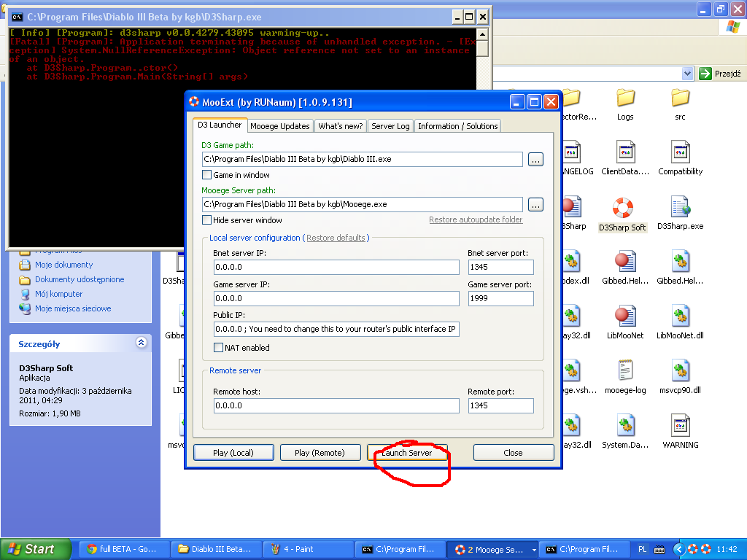Select the LibMooNet.dll icon

[x=680, y=316]
